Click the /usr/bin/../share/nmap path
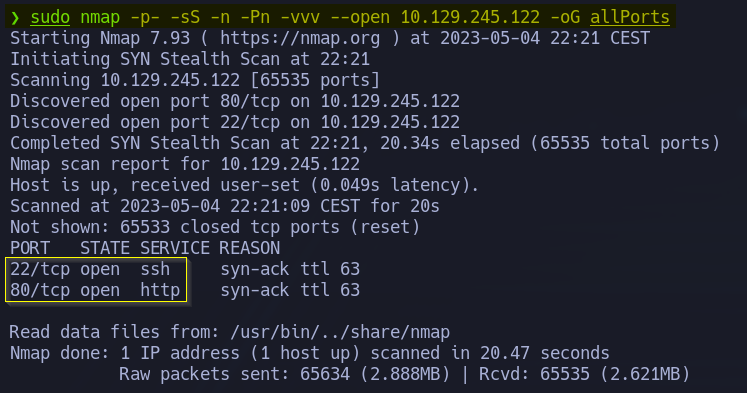The width and height of the screenshot is (747, 393). click(x=340, y=332)
